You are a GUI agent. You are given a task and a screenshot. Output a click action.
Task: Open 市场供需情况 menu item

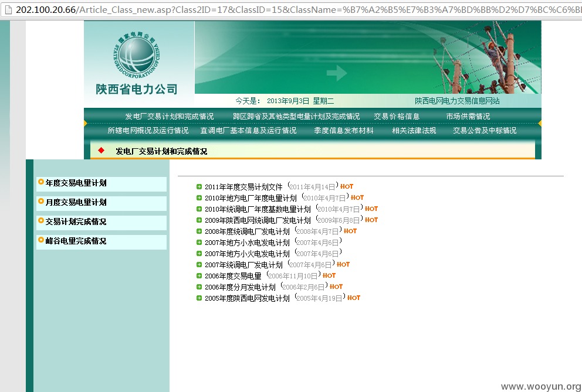pyautogui.click(x=468, y=117)
